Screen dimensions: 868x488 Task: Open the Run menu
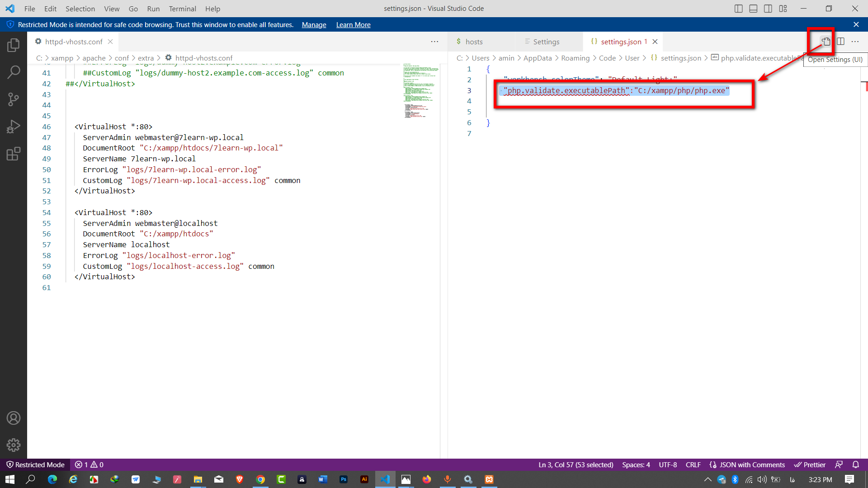tap(153, 9)
